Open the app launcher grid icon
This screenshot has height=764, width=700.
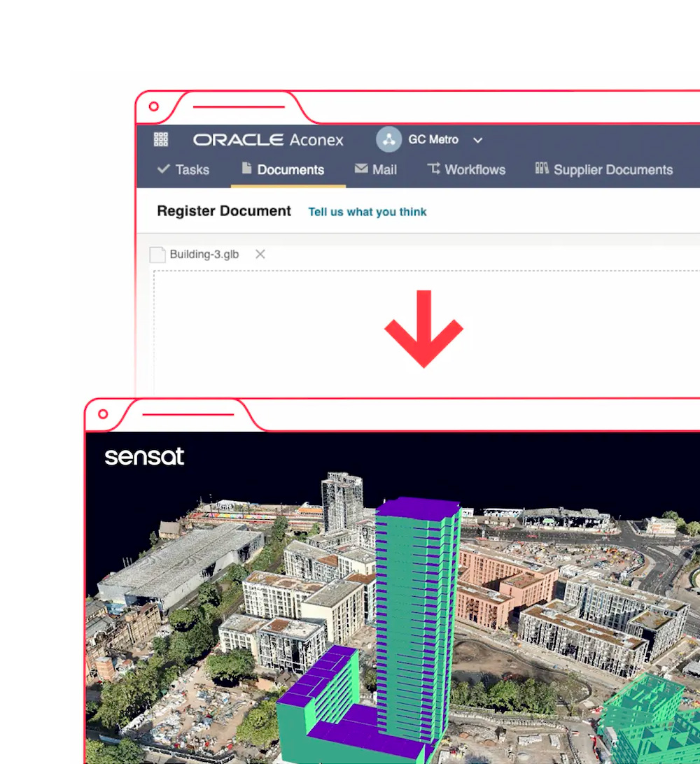pyautogui.click(x=160, y=139)
